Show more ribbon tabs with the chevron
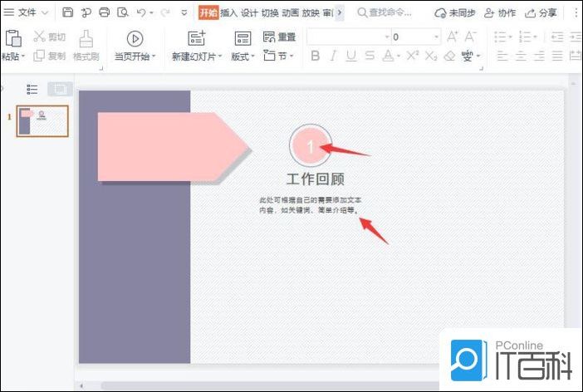583x392 pixels. coord(339,12)
